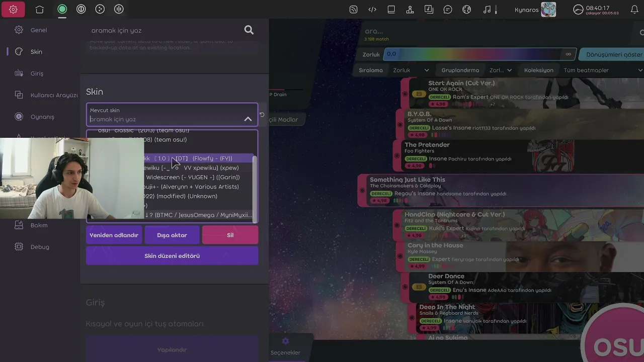Viewport: 644px width, 362px height.
Task: Open the Skin settings section
Action: point(36,52)
